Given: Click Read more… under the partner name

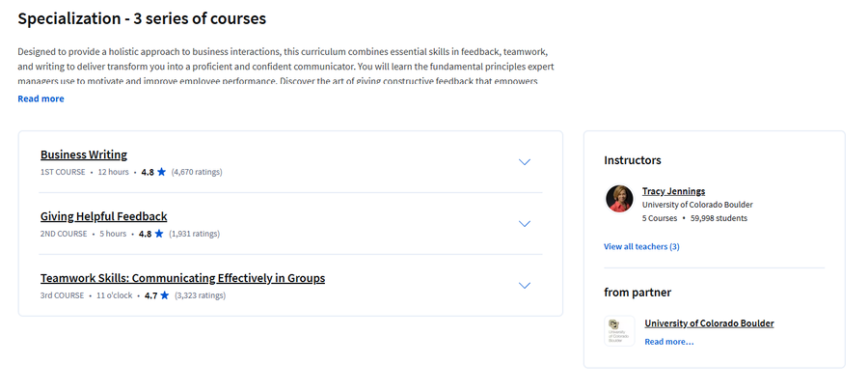Looking at the screenshot, I should 668,342.
